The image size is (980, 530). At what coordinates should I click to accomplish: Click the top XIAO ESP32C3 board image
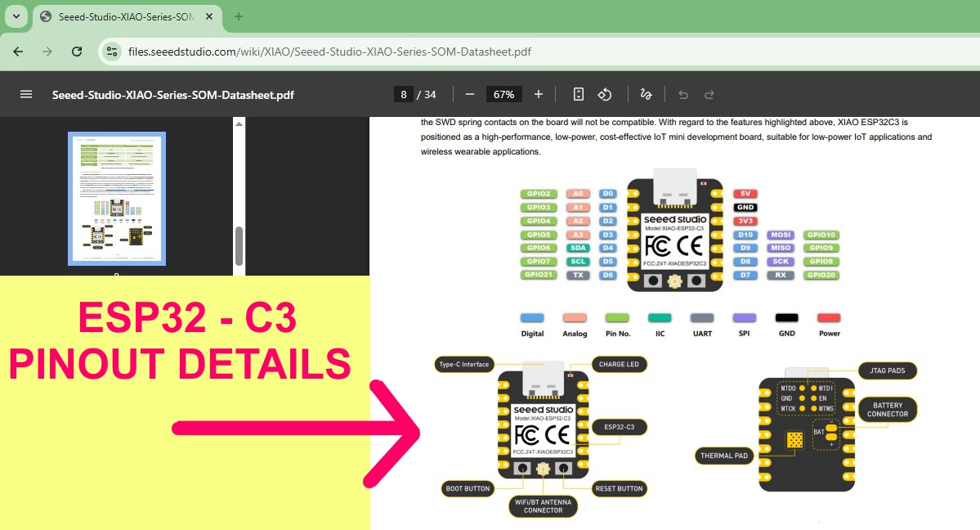(x=675, y=231)
